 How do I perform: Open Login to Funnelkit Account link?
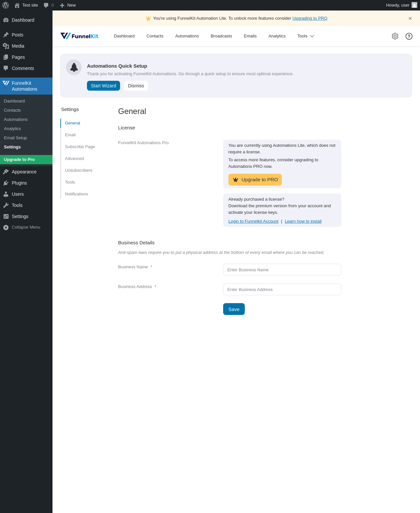click(x=253, y=221)
